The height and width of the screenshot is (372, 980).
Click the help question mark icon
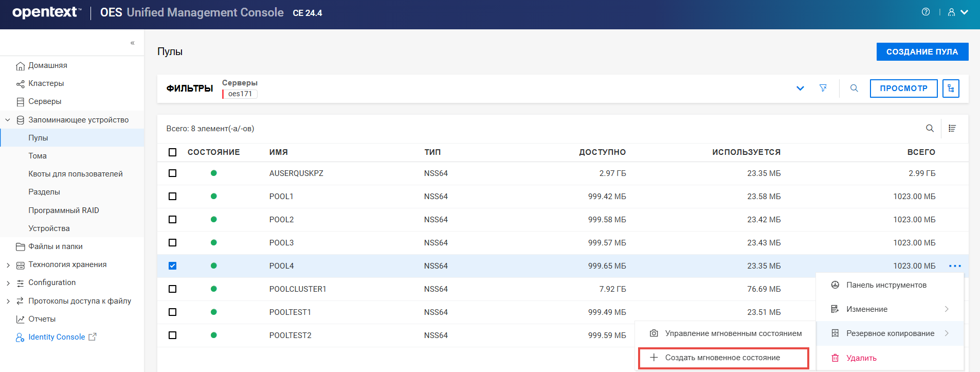tap(925, 12)
